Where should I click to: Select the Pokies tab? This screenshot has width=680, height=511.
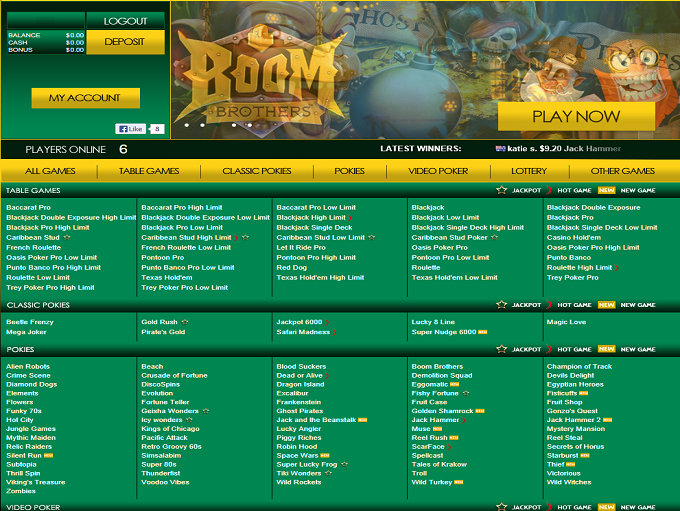[x=350, y=171]
